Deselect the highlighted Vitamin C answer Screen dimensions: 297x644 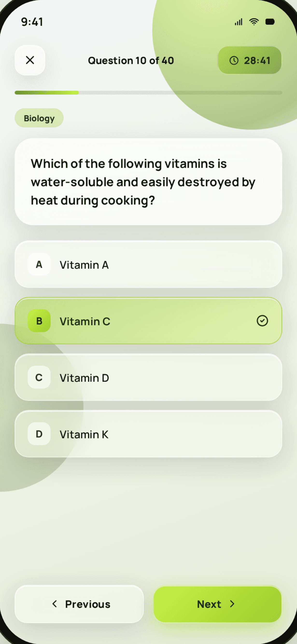click(148, 321)
